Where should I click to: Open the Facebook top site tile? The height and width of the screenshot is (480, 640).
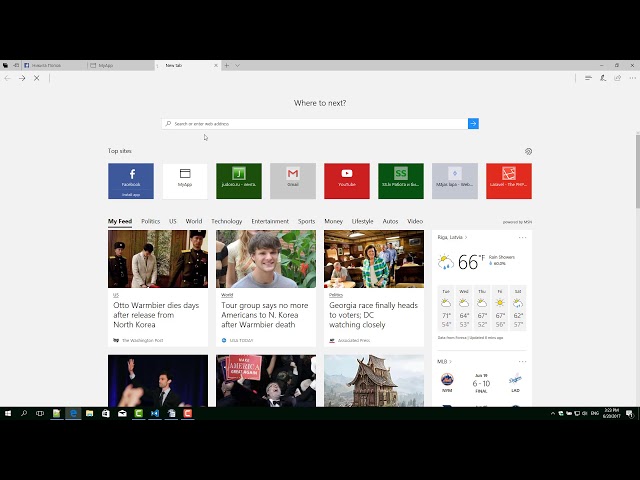click(131, 177)
